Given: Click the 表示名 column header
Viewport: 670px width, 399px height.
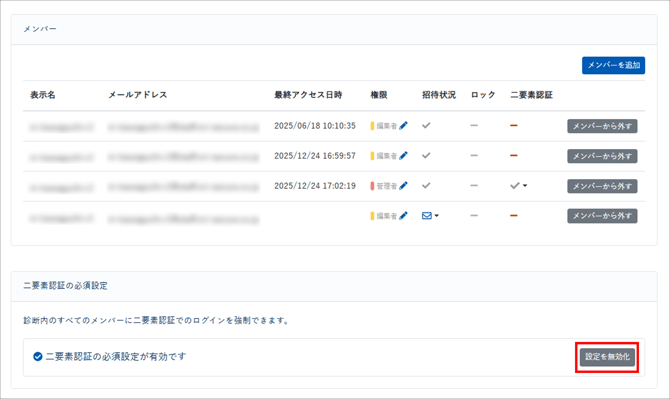Looking at the screenshot, I should [x=43, y=95].
